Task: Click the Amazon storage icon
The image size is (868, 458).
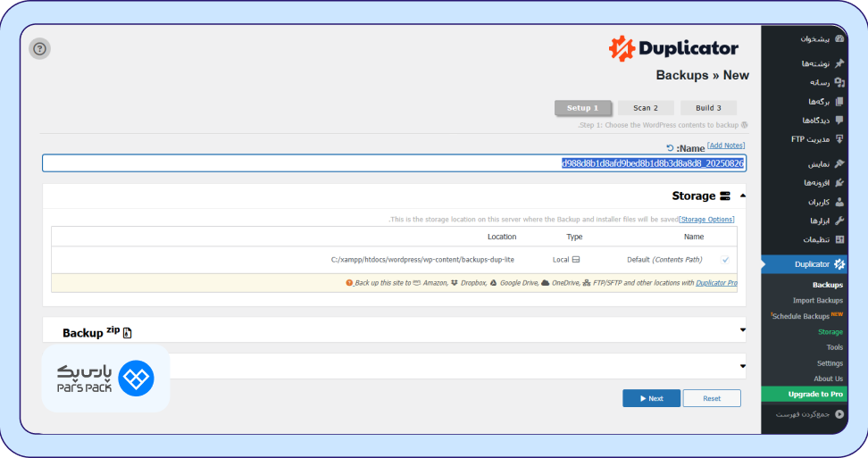Action: click(x=417, y=283)
